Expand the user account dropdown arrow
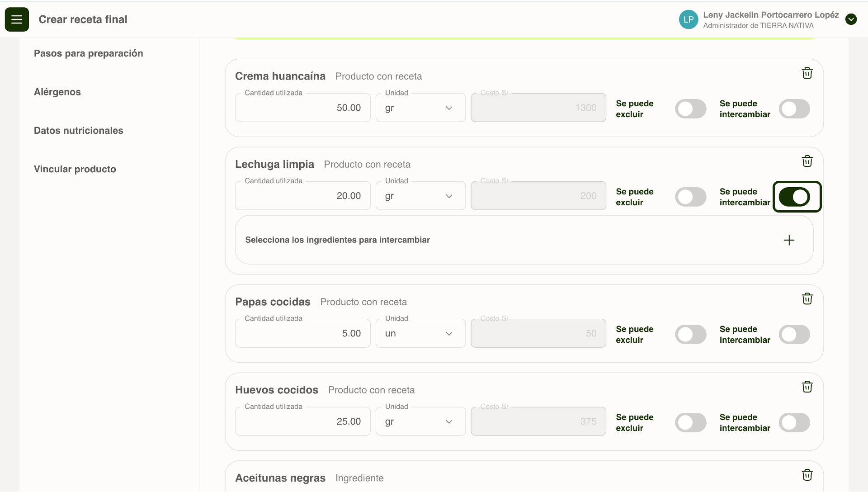The image size is (868, 492). tap(851, 19)
